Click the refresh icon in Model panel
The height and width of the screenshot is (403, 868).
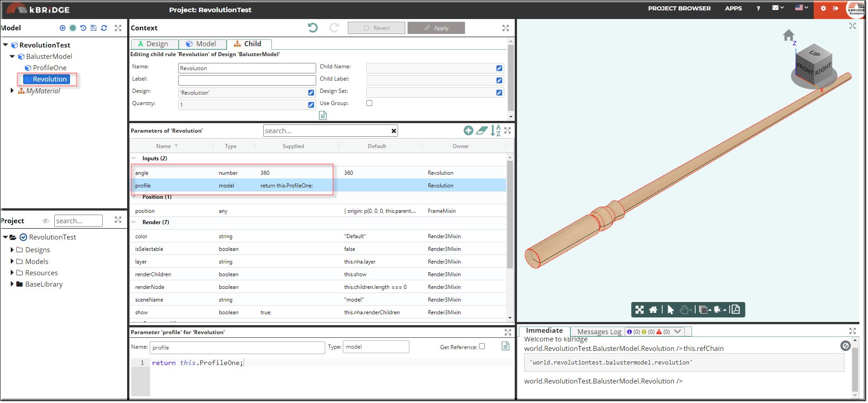click(x=104, y=28)
